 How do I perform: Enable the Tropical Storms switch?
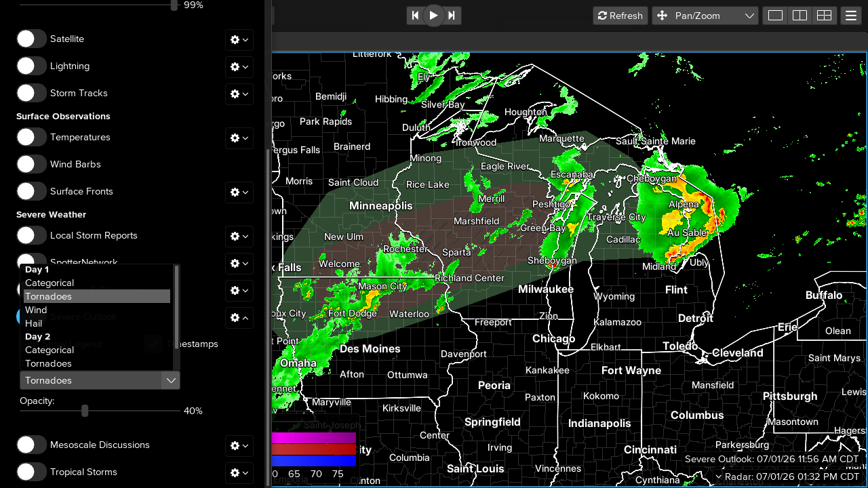pyautogui.click(x=32, y=472)
